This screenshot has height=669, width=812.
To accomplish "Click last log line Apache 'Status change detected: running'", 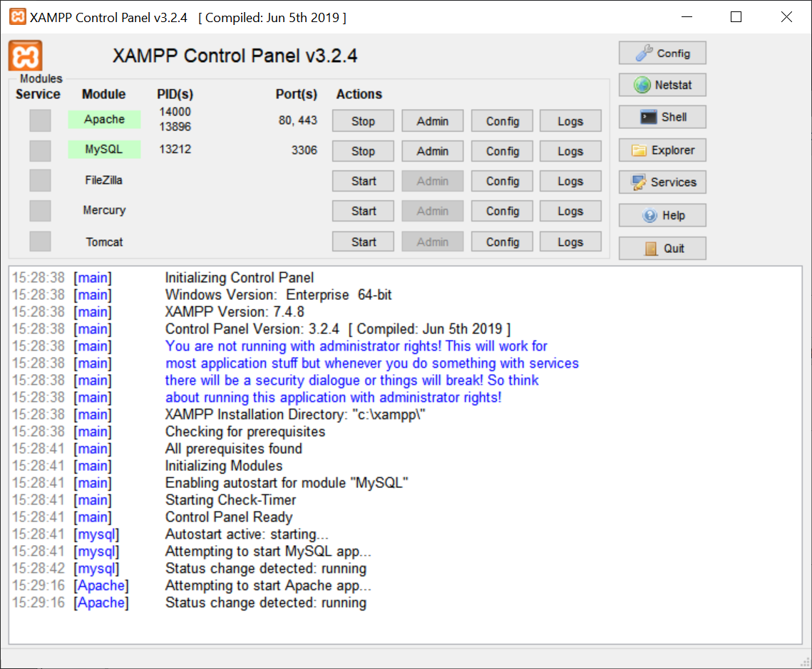I will 266,603.
